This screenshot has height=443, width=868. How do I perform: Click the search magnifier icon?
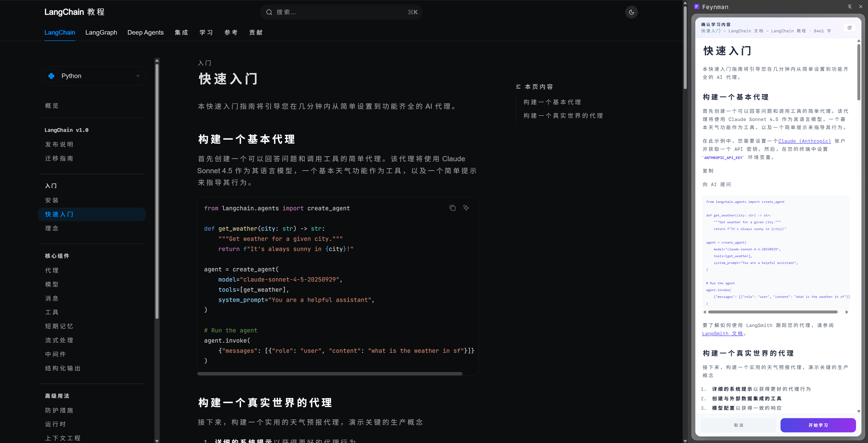pos(269,12)
